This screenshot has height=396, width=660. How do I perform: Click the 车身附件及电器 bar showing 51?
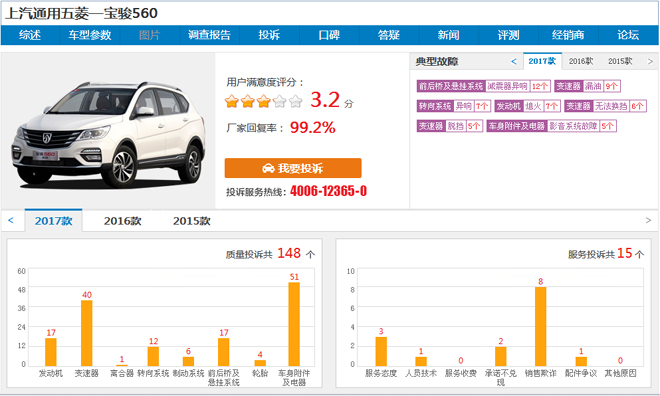294,324
